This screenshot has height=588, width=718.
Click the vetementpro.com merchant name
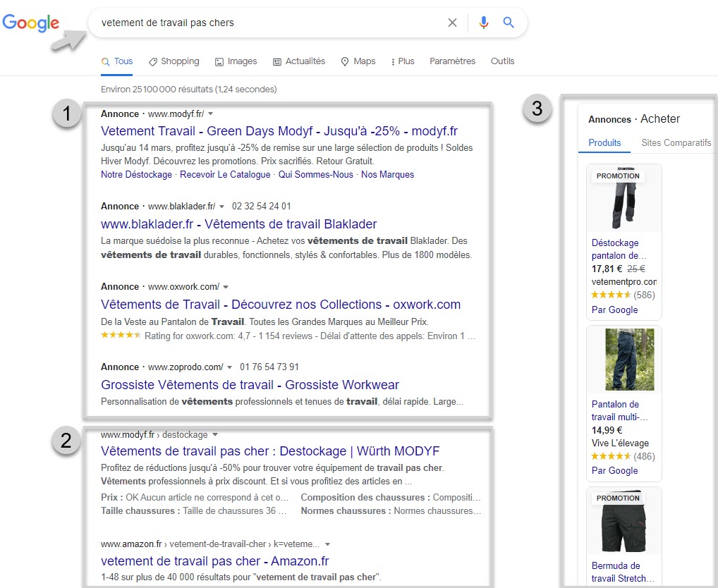pos(624,282)
